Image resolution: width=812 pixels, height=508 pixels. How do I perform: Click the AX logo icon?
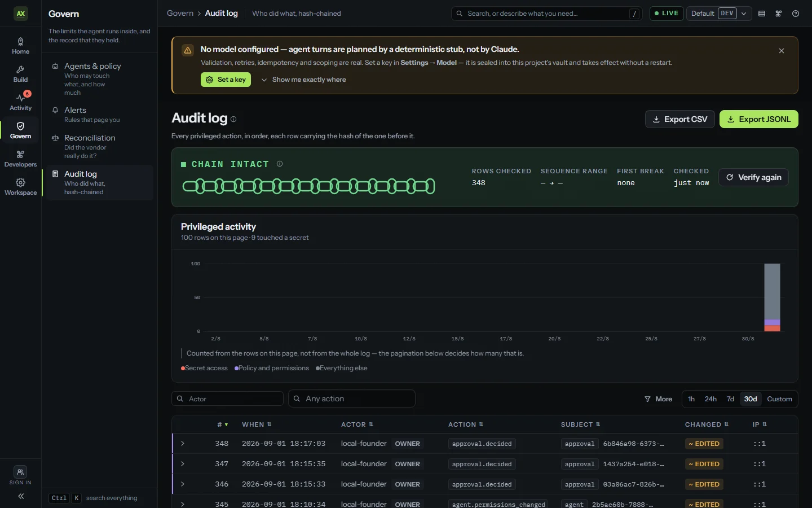pyautogui.click(x=21, y=14)
